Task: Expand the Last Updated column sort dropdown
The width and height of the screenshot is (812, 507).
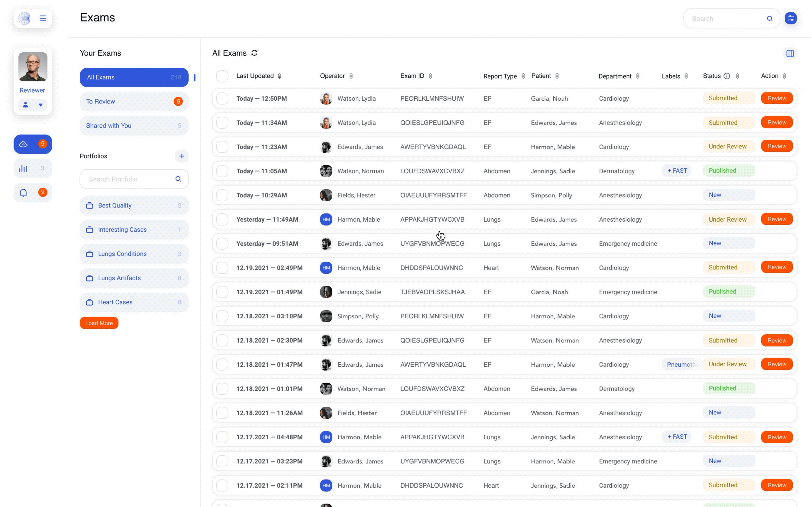Action: (x=280, y=76)
